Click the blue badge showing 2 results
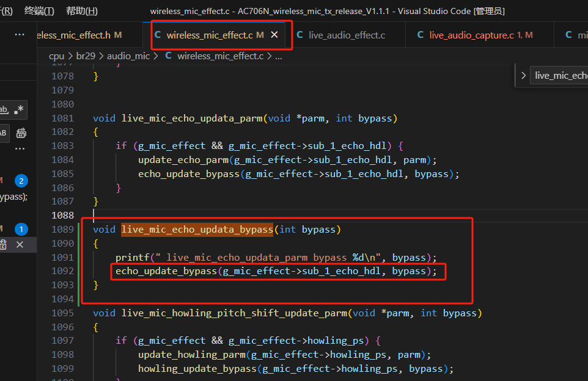 point(21,181)
